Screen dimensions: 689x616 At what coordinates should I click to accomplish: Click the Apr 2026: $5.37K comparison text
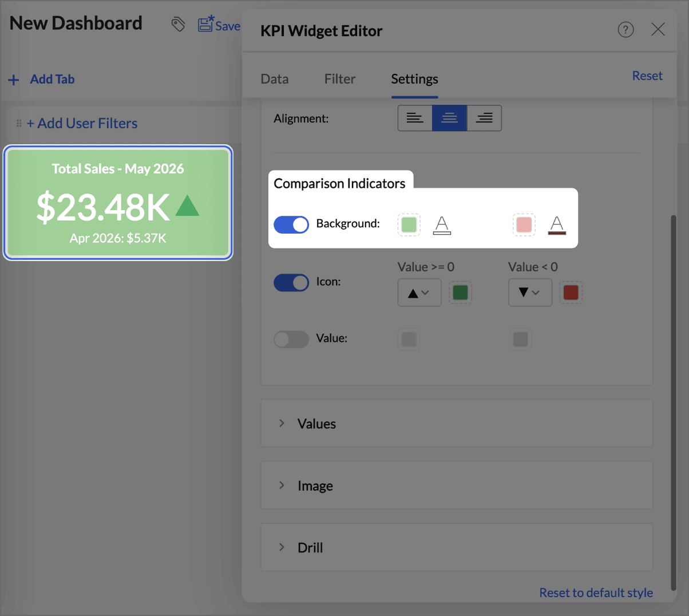point(118,238)
